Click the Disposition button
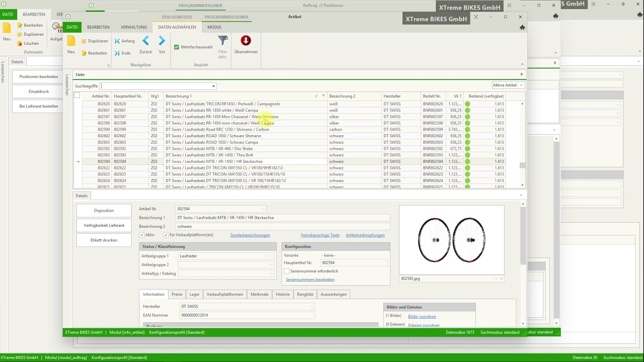 point(104,211)
